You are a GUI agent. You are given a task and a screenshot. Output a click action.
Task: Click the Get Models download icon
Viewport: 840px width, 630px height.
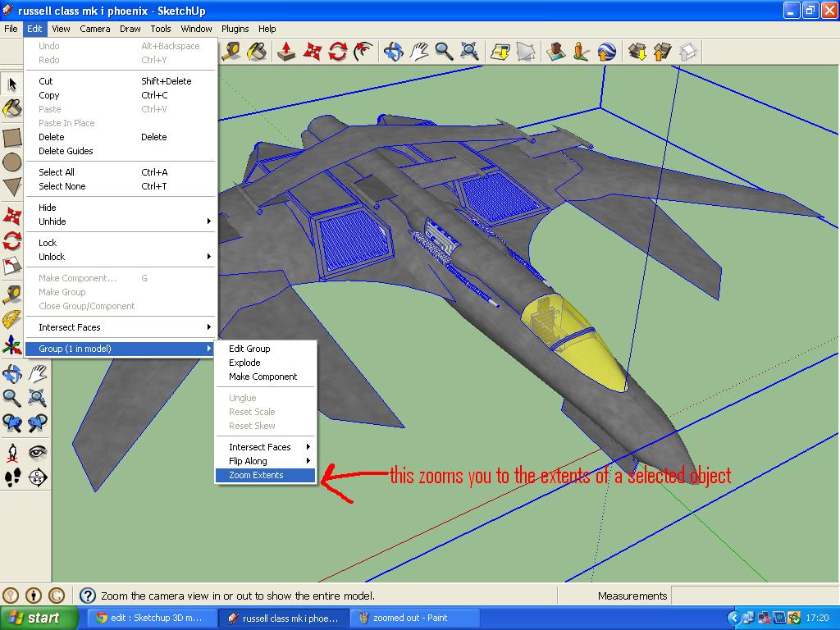click(x=637, y=52)
